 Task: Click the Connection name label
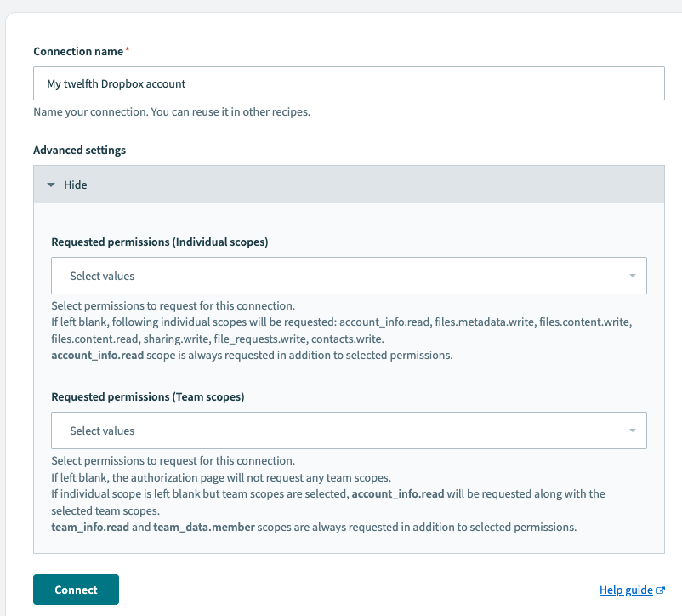pyautogui.click(x=78, y=52)
